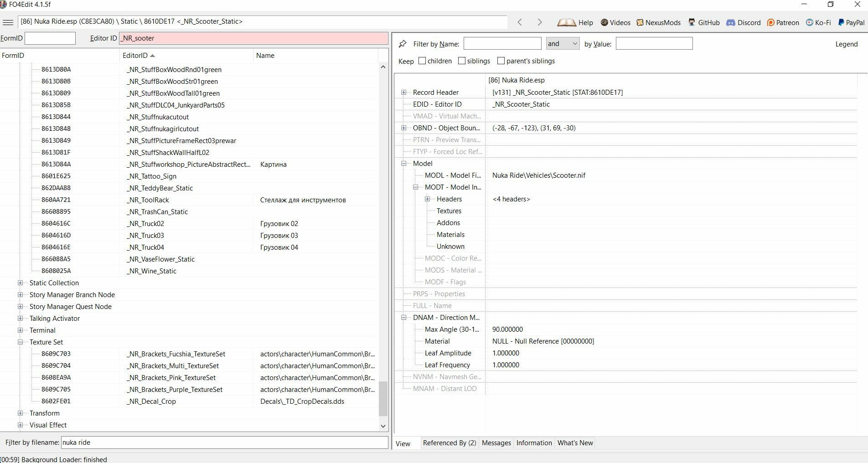
Task: Switch to the View tab
Action: (403, 443)
